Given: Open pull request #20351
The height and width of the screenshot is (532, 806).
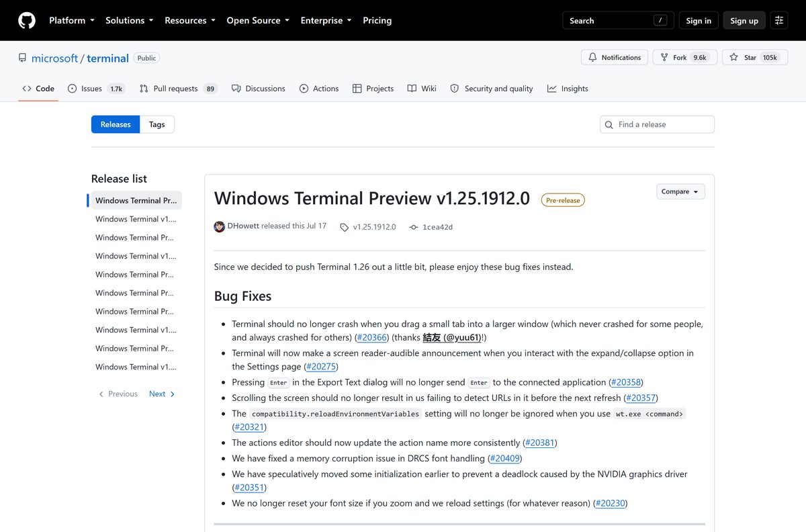Looking at the screenshot, I should click(249, 488).
